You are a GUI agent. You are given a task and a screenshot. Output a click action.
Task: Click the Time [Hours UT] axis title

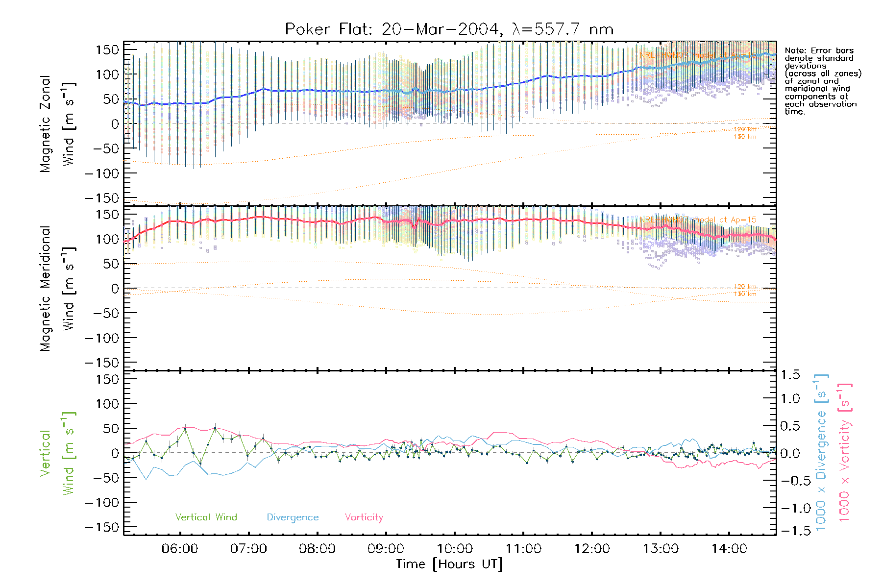point(449,564)
